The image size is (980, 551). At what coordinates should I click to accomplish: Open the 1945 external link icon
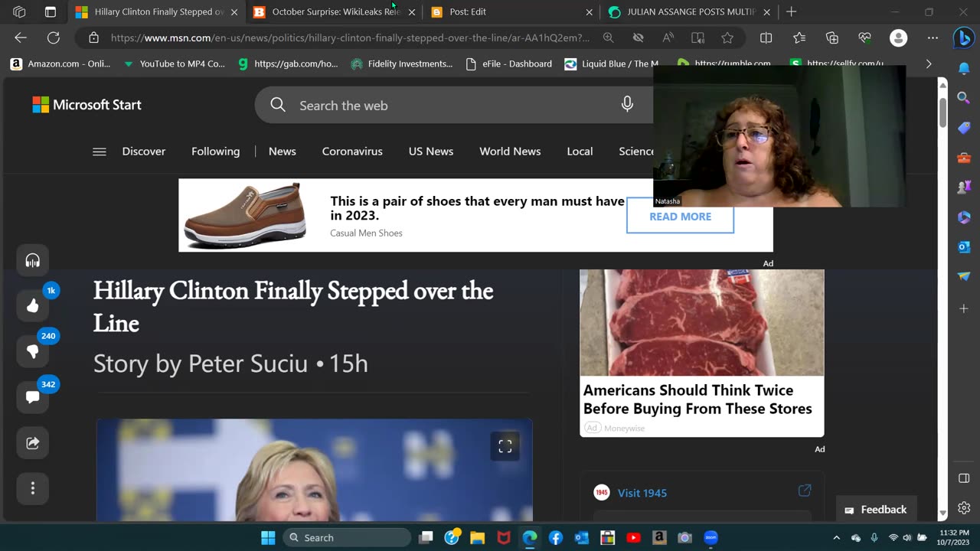pyautogui.click(x=805, y=491)
